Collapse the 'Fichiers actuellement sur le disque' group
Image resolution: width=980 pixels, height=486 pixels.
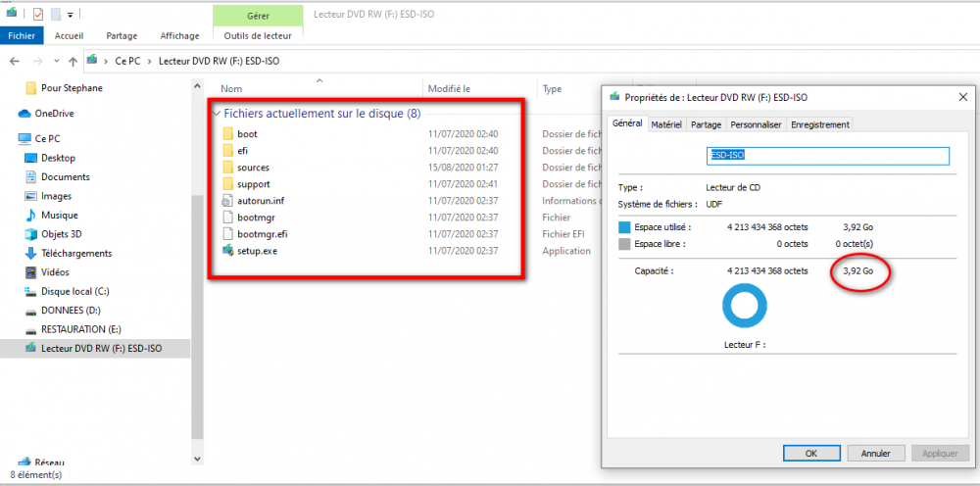click(217, 114)
